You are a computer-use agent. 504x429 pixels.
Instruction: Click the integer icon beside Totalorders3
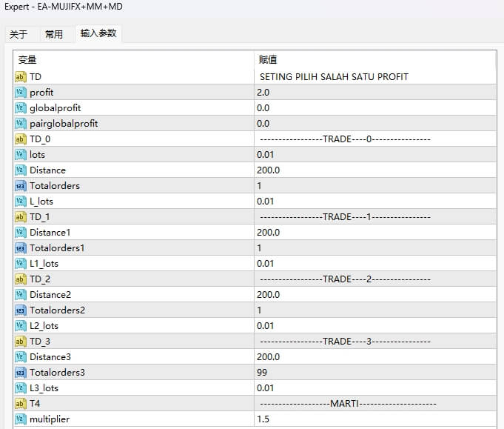pos(21,372)
